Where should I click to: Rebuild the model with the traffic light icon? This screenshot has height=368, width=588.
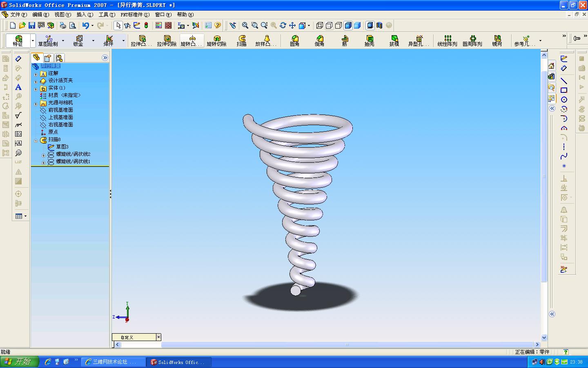pos(146,25)
